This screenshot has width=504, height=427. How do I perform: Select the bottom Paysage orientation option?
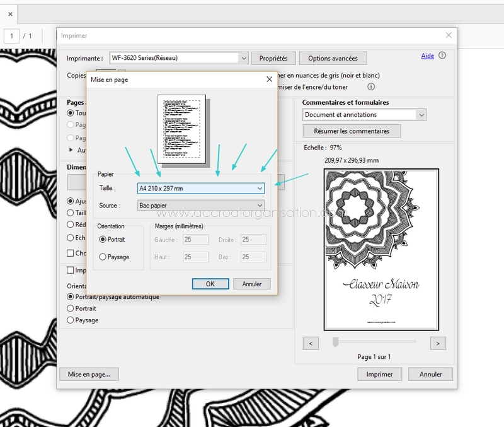point(71,320)
